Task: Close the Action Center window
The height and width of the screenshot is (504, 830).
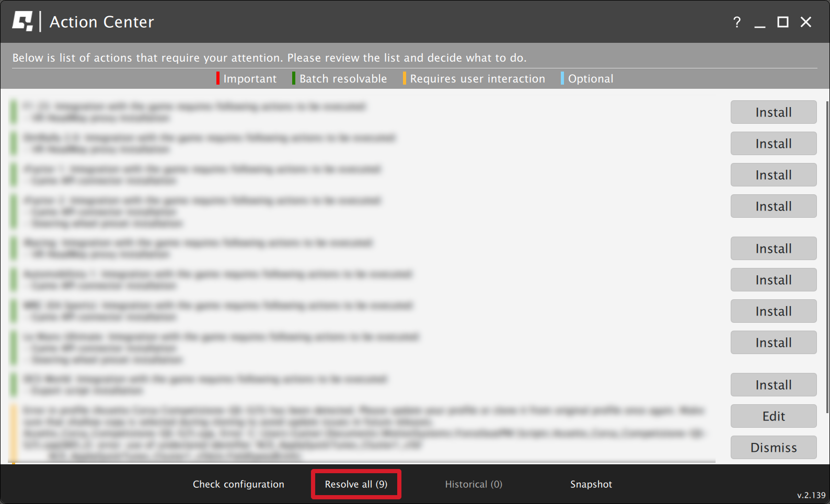Action: [x=805, y=22]
